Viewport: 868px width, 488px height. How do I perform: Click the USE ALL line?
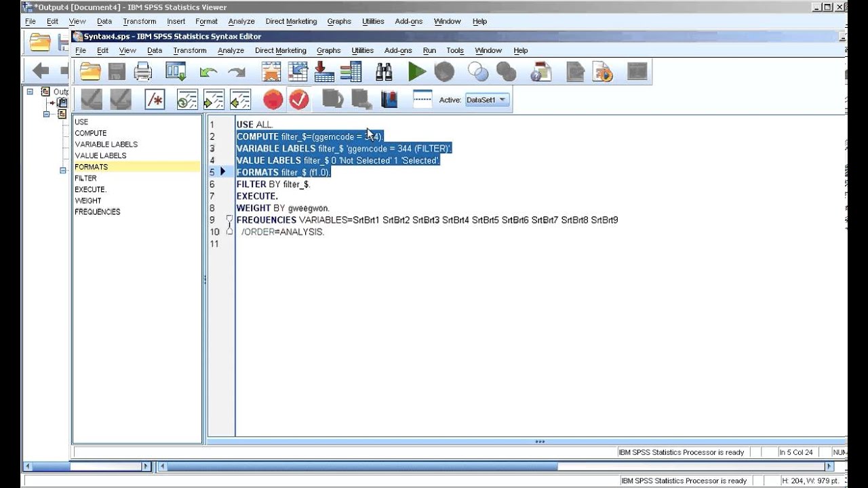click(254, 125)
